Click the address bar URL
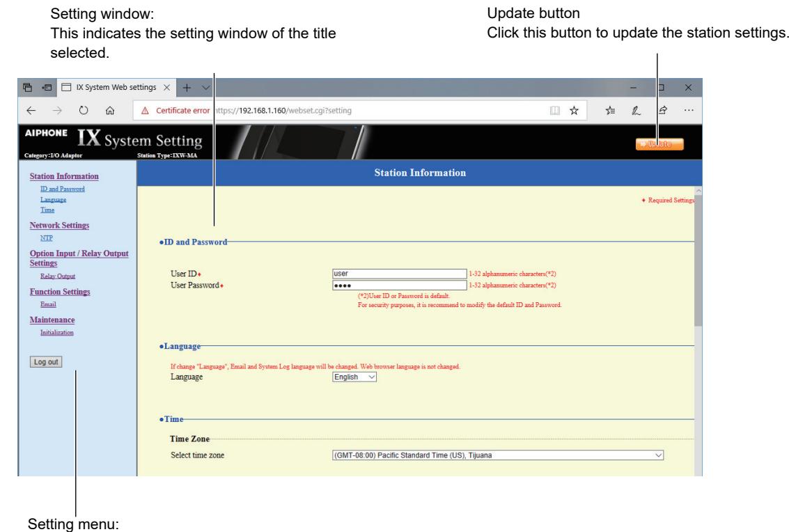Viewport: 789px width, 532px height. (283, 110)
